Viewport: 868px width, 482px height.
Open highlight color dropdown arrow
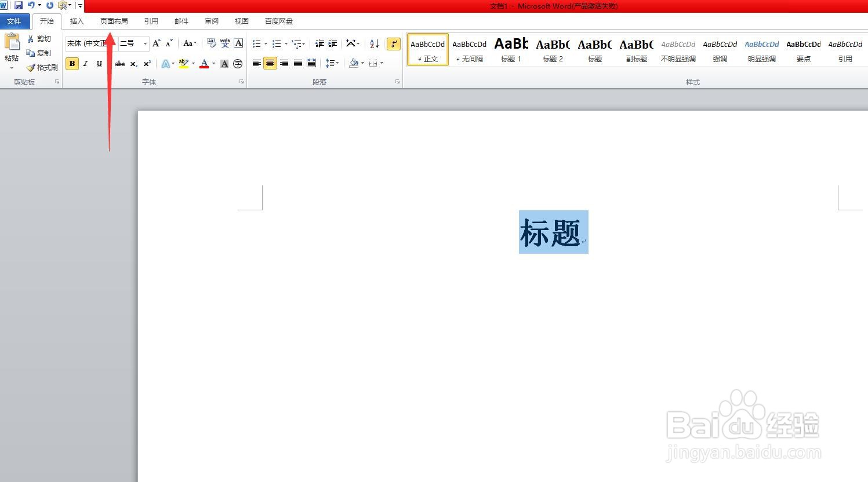(194, 64)
